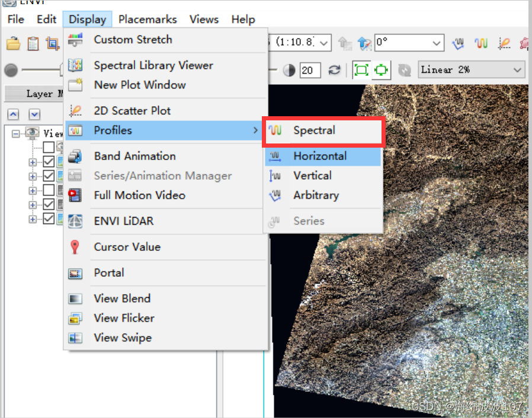Screen dimensions: 532x418
Task: Select Arbitrary profile option
Action: (323, 195)
